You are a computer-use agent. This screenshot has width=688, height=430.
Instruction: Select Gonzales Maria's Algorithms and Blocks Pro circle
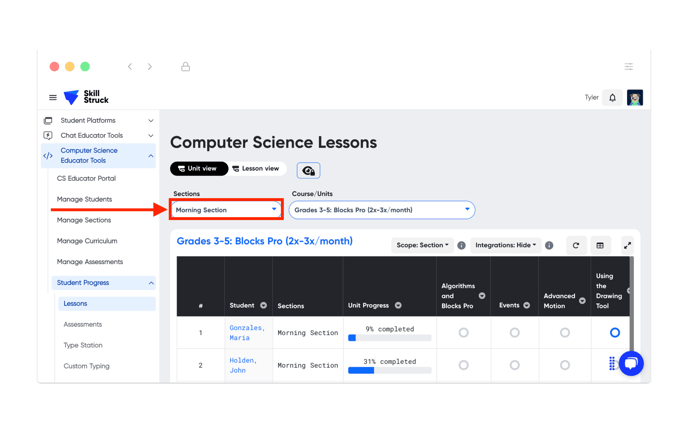[x=463, y=333]
